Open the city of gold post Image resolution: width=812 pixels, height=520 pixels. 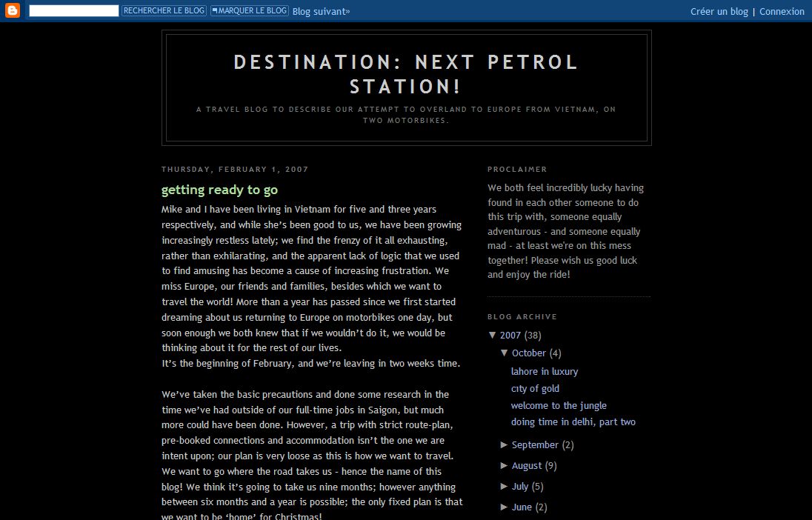tap(535, 389)
